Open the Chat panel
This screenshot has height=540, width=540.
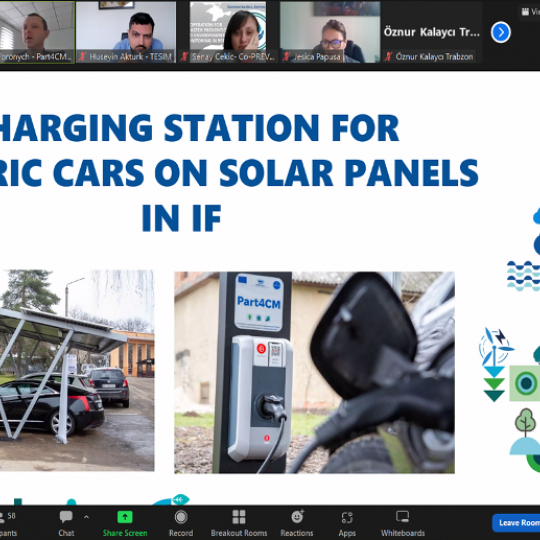[66, 523]
